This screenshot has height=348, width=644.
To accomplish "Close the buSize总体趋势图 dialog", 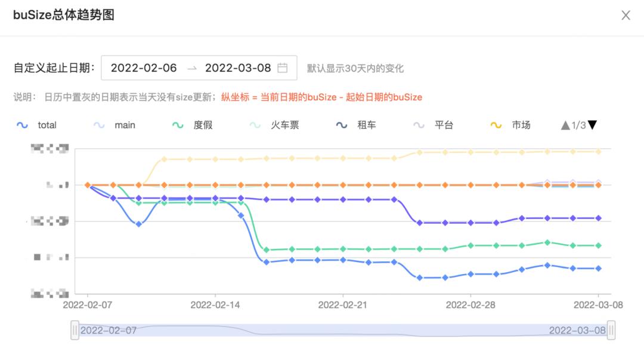I will (626, 16).
